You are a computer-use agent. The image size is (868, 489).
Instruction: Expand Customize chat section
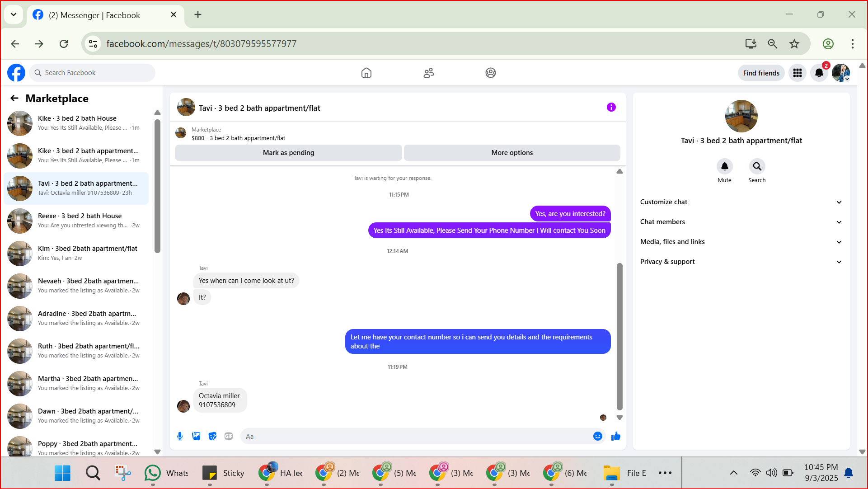pos(741,202)
